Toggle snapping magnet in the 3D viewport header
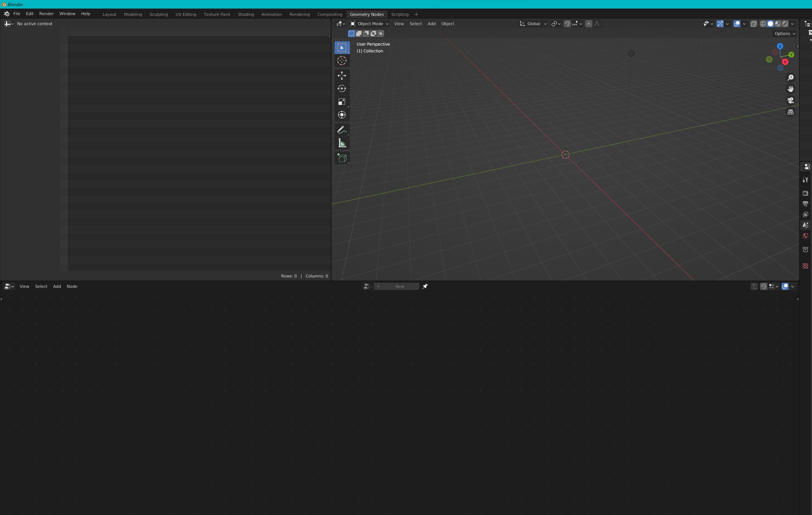The image size is (812, 515). pos(567,24)
